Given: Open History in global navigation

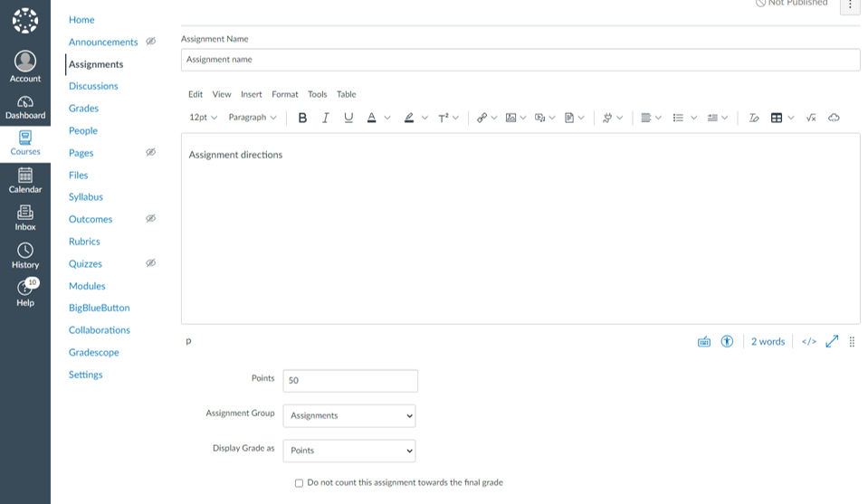Looking at the screenshot, I should [25, 255].
